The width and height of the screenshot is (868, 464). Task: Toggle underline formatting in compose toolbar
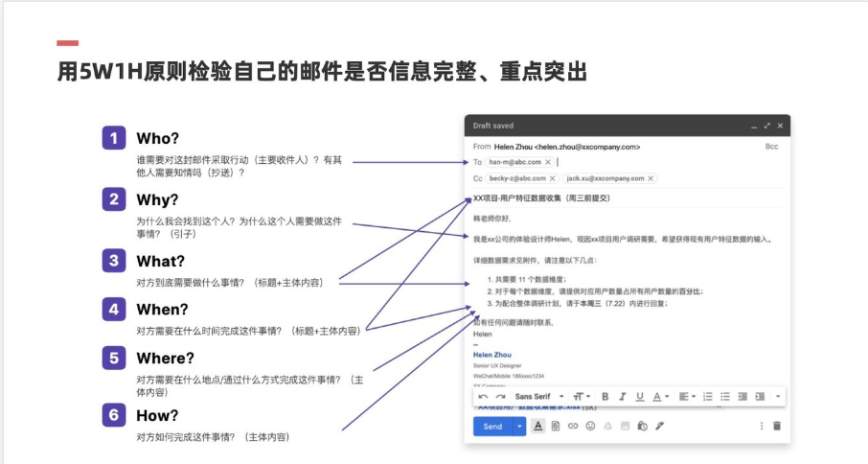click(x=638, y=396)
